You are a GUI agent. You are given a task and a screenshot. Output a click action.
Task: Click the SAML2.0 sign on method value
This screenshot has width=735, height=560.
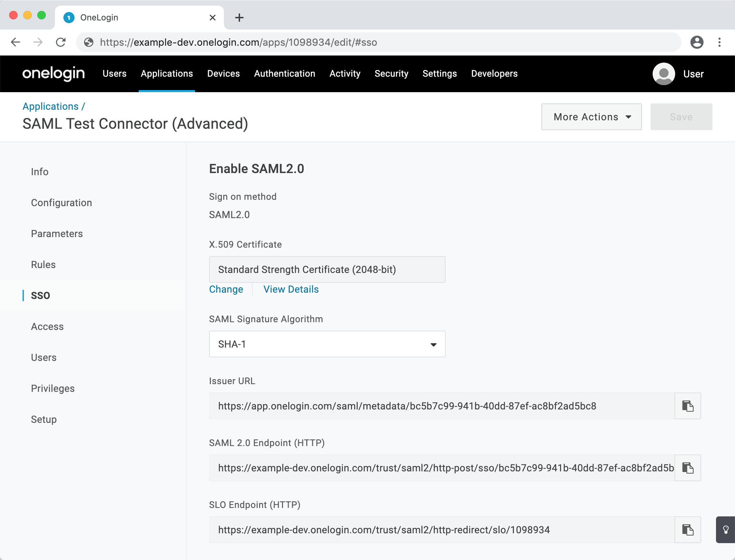coord(230,215)
